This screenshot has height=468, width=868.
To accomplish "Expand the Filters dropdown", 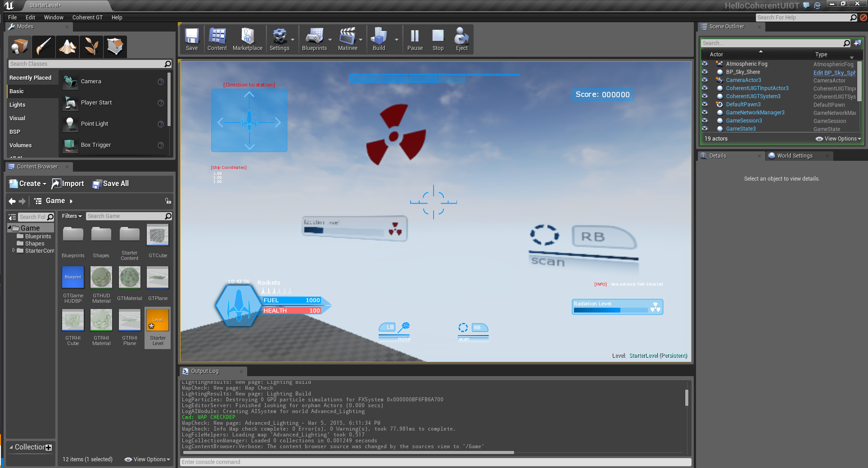I will coord(72,216).
